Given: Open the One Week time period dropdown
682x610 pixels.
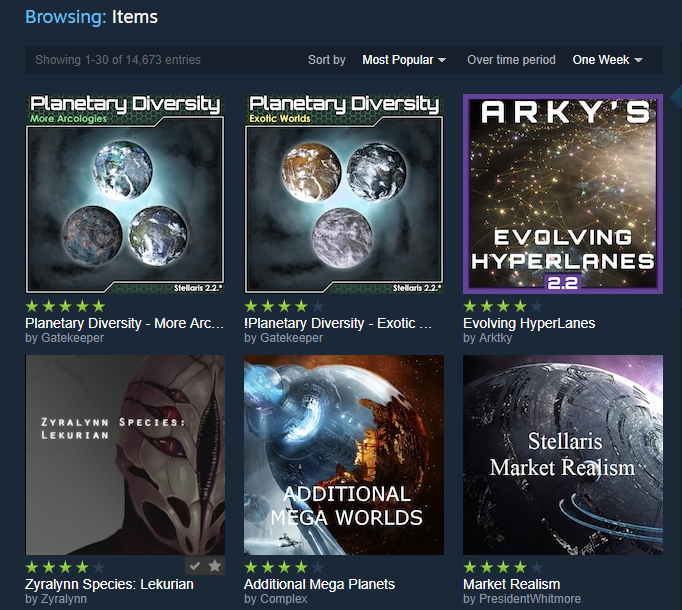Looking at the screenshot, I should click(x=608, y=60).
